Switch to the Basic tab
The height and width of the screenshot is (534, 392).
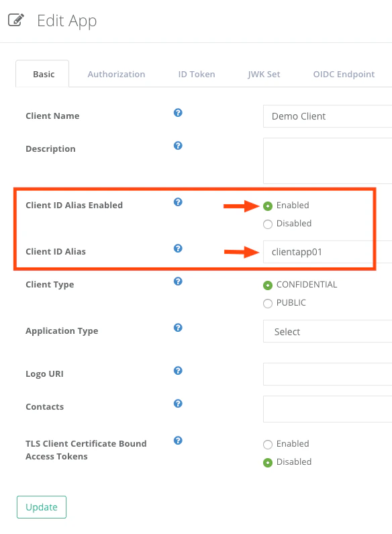42,74
